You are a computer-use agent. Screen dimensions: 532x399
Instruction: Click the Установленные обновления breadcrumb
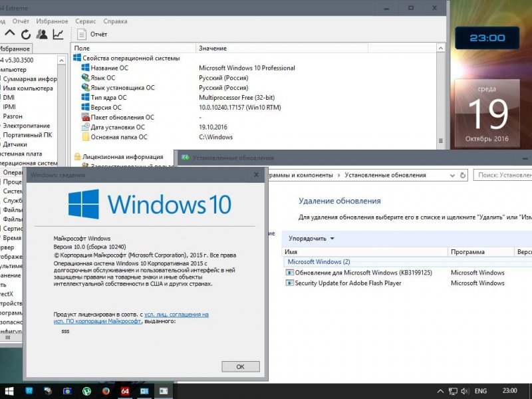tap(385, 175)
